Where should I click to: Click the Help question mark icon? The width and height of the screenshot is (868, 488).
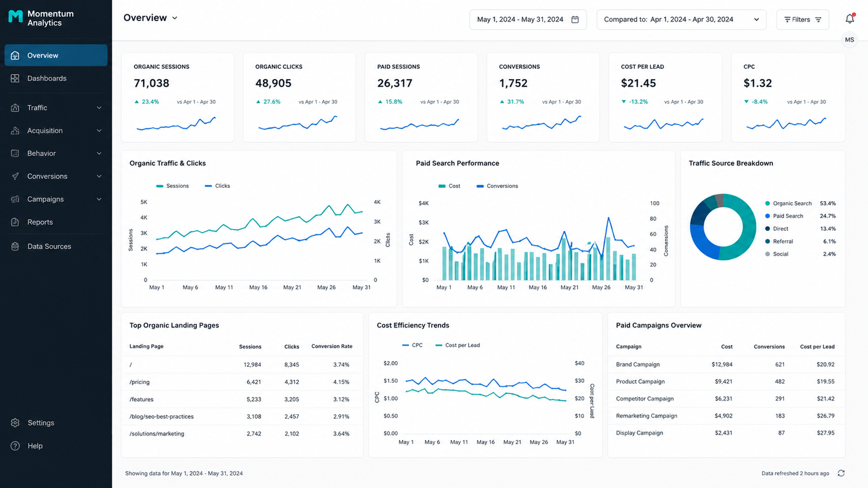click(15, 446)
